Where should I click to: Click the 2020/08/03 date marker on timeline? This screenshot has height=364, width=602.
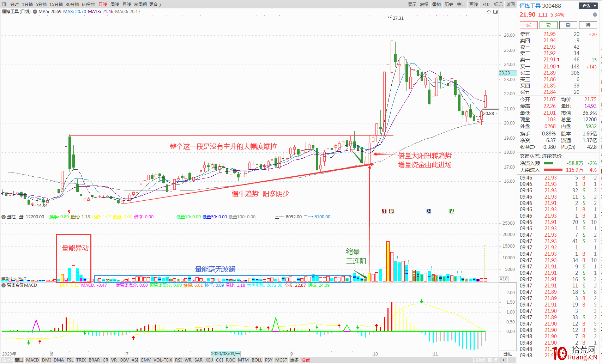pyautogui.click(x=226, y=354)
